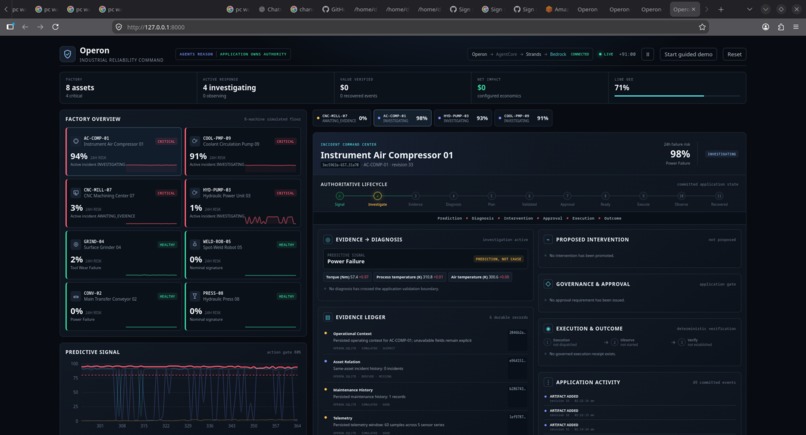Open the AC-COMP-01 94% asset card

(x=124, y=152)
